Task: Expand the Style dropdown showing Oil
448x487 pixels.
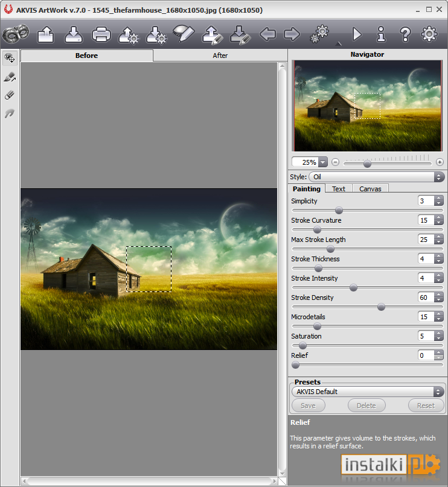Action: point(376,177)
